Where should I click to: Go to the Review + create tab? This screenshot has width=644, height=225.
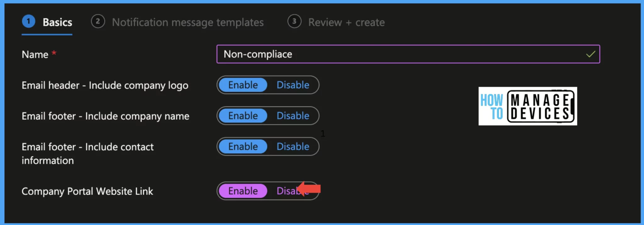[x=346, y=22]
